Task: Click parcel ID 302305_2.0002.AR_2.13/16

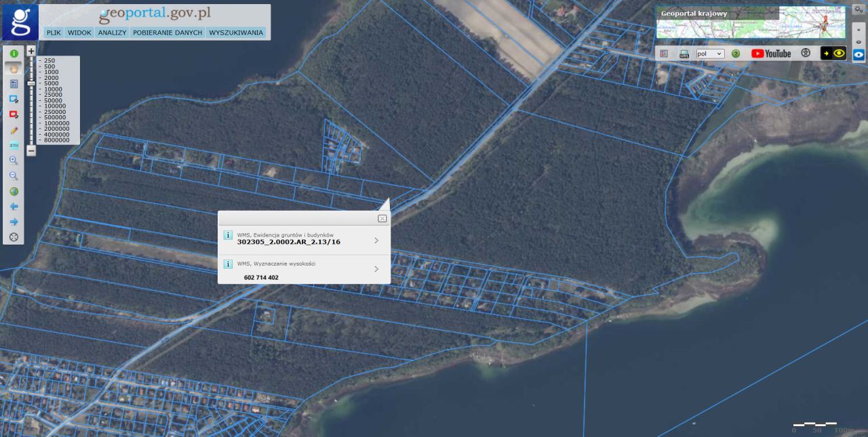Action: point(289,242)
